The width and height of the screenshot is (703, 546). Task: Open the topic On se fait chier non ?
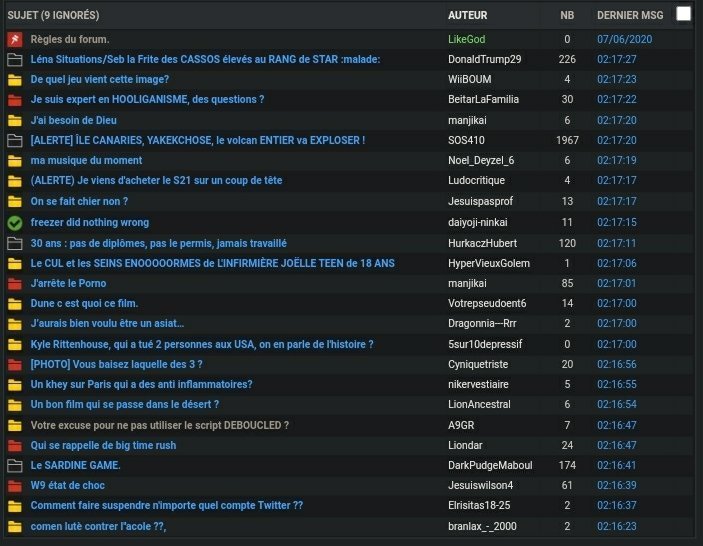pos(79,201)
